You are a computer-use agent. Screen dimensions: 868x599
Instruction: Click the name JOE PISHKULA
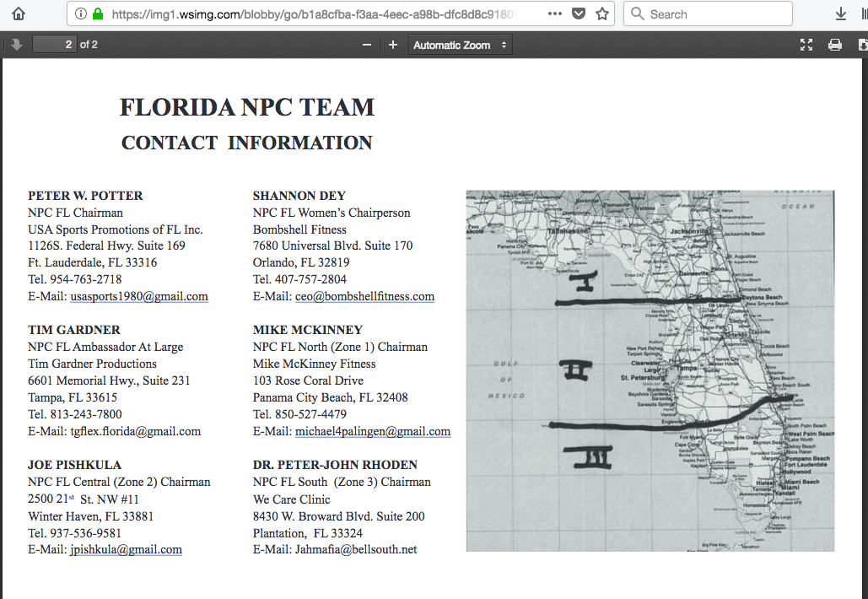coord(75,465)
